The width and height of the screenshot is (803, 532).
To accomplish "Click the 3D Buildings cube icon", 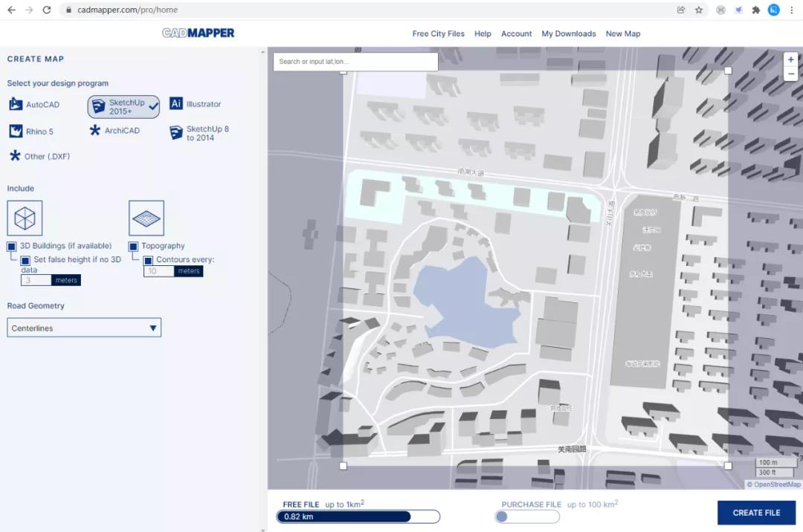I will [25, 218].
